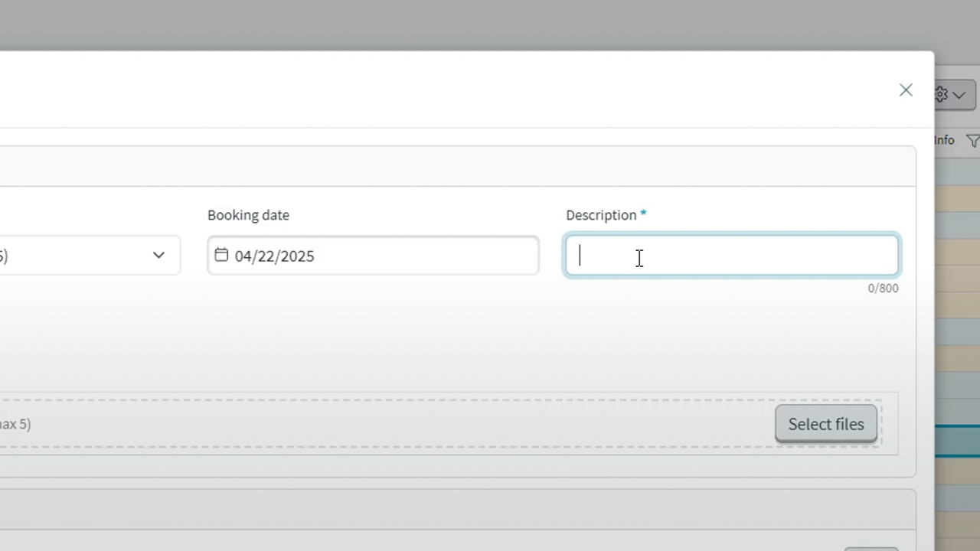Click the filter funnel icon next to Info
980x551 pixels.
[x=972, y=141]
